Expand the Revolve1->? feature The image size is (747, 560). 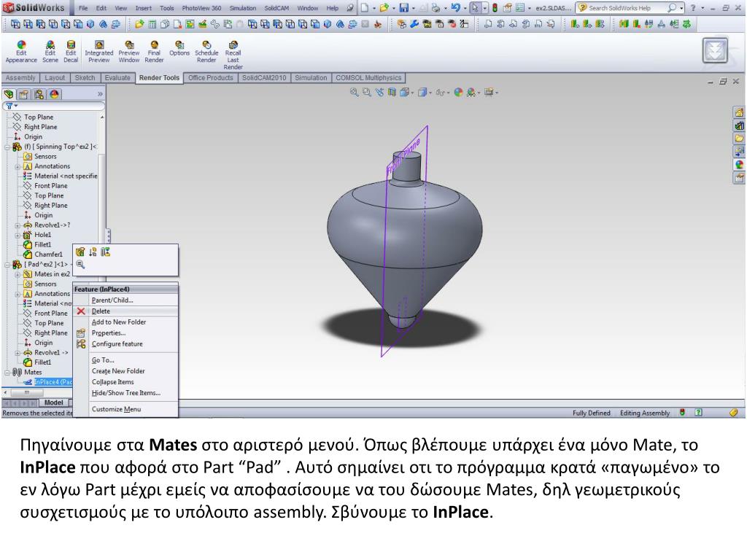click(18, 225)
